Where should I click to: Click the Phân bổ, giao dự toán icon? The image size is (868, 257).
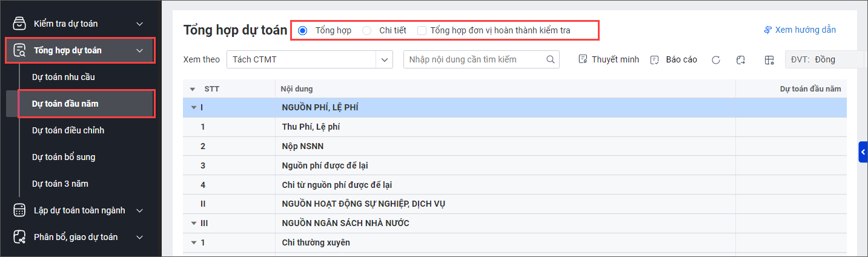[x=20, y=237]
